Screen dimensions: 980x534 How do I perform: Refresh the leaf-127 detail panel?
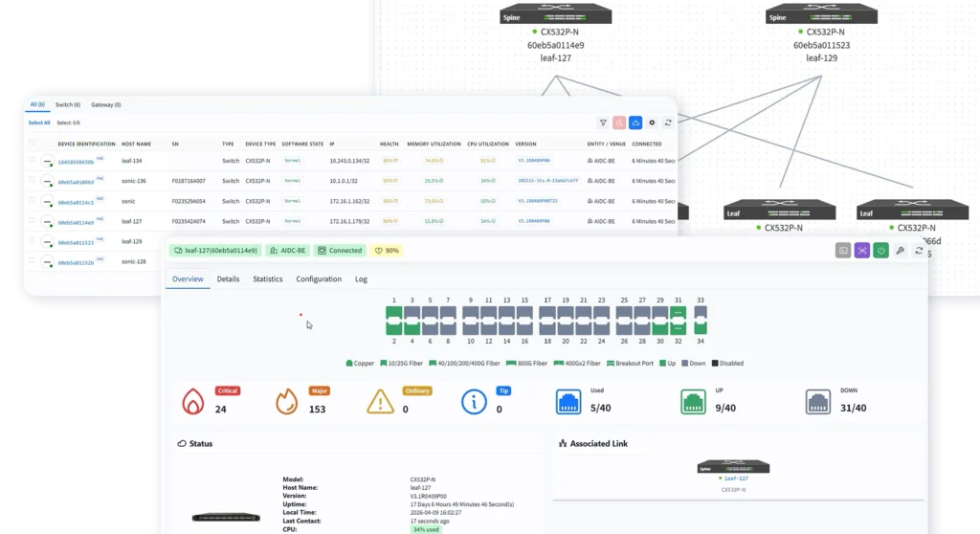pyautogui.click(x=919, y=251)
